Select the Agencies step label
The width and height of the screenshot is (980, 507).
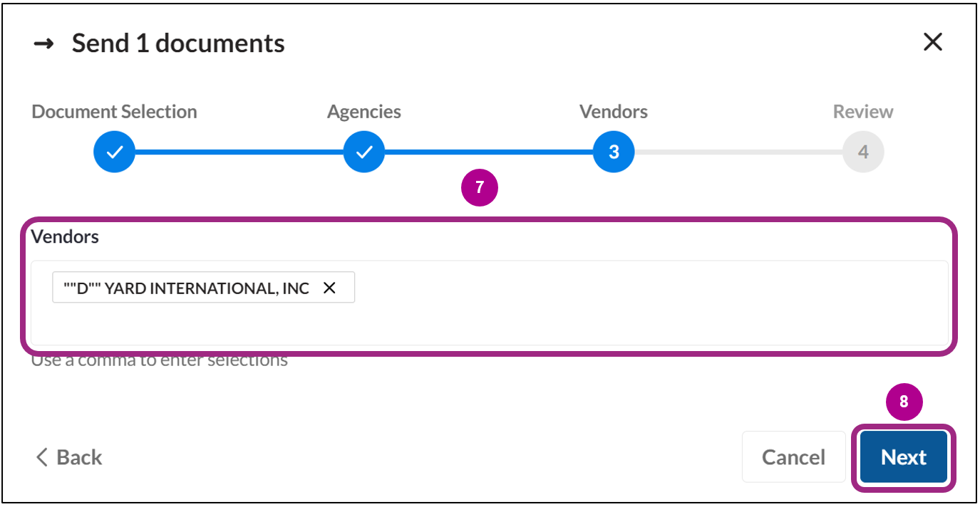pyautogui.click(x=363, y=111)
